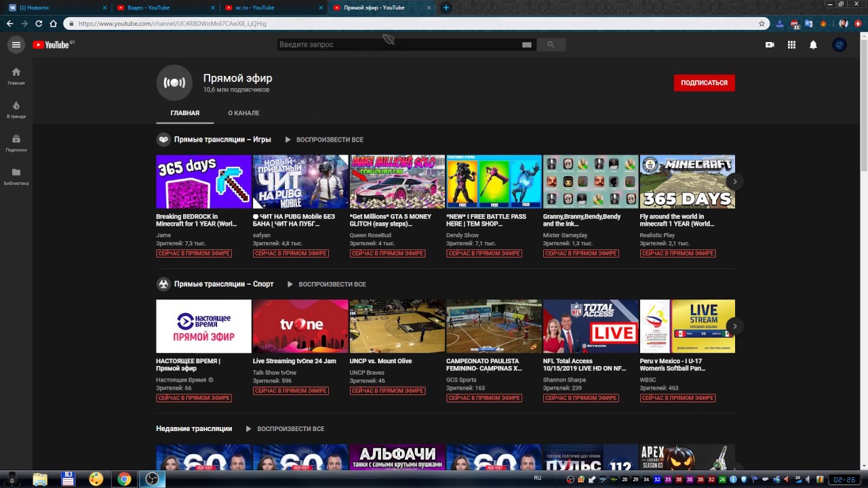The image size is (868, 488).
Task: Open the Главная home sidebar icon
Action: (16, 76)
